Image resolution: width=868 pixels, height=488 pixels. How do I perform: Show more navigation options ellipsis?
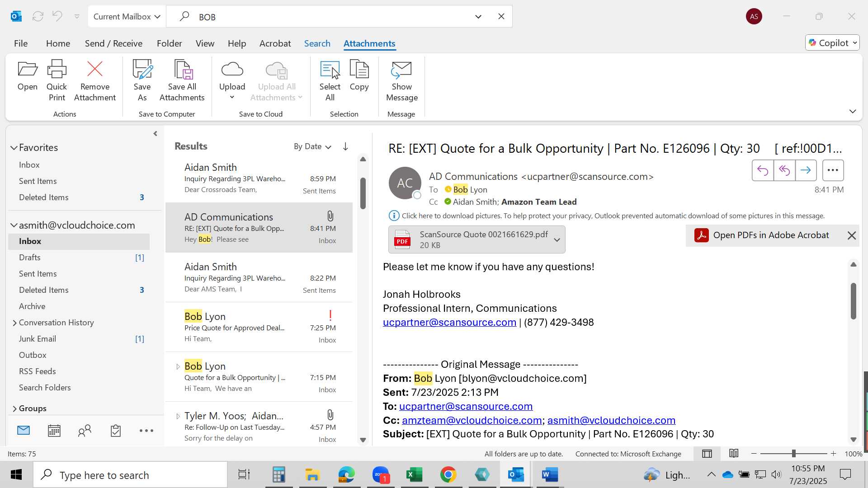click(x=146, y=431)
